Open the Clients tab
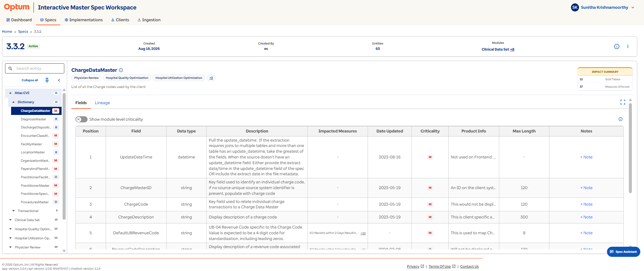 [x=120, y=20]
